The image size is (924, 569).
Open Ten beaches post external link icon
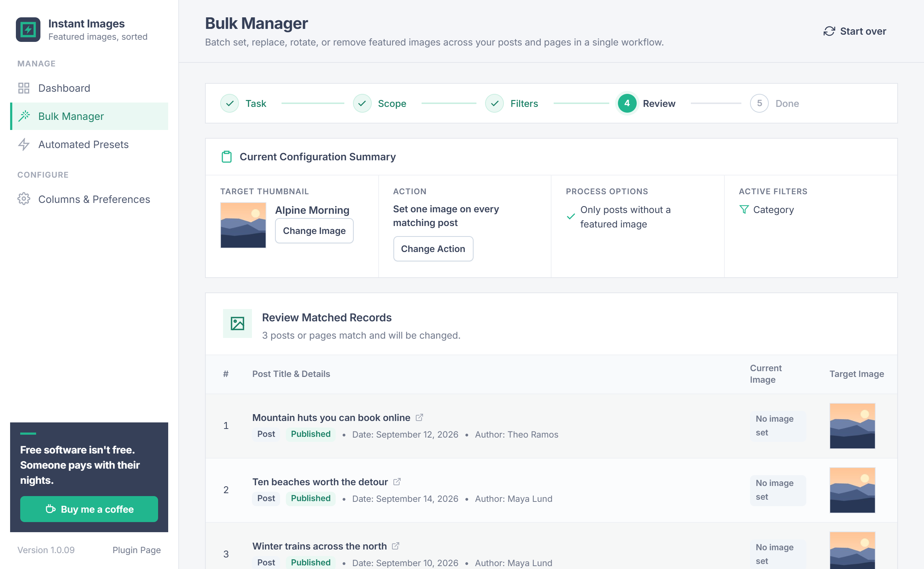pos(397,482)
